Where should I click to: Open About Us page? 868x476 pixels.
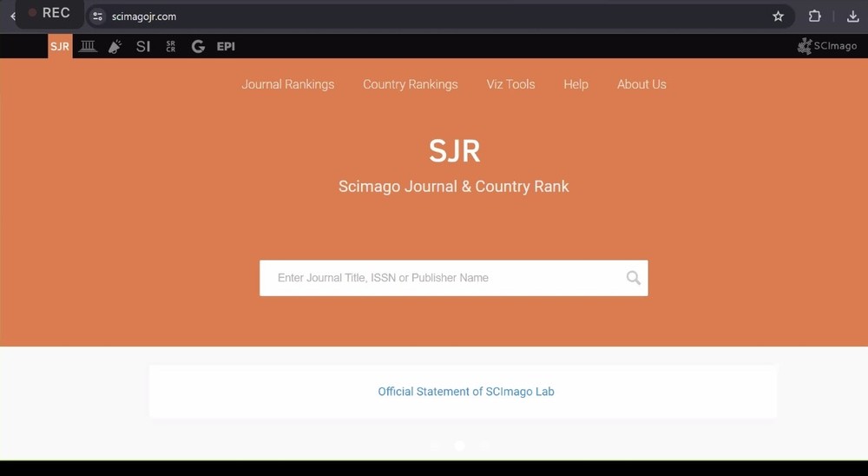click(641, 84)
